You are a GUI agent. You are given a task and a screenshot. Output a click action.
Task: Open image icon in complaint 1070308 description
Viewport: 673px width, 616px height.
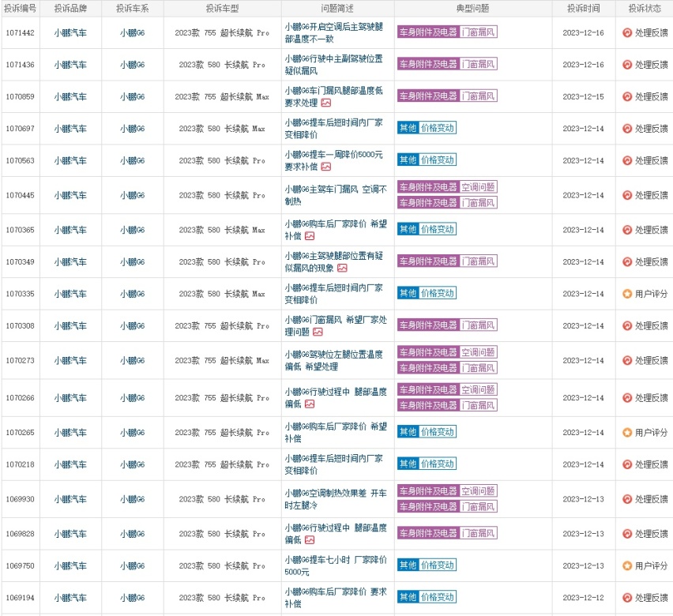pyautogui.click(x=318, y=332)
